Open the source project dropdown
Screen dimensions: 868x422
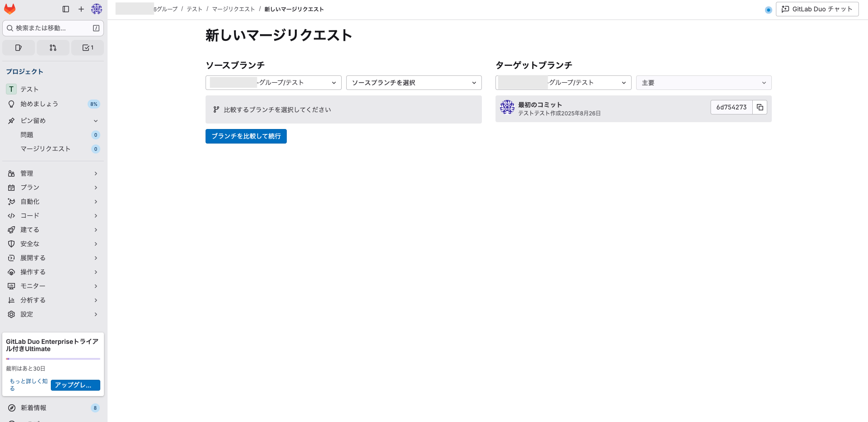click(x=274, y=83)
